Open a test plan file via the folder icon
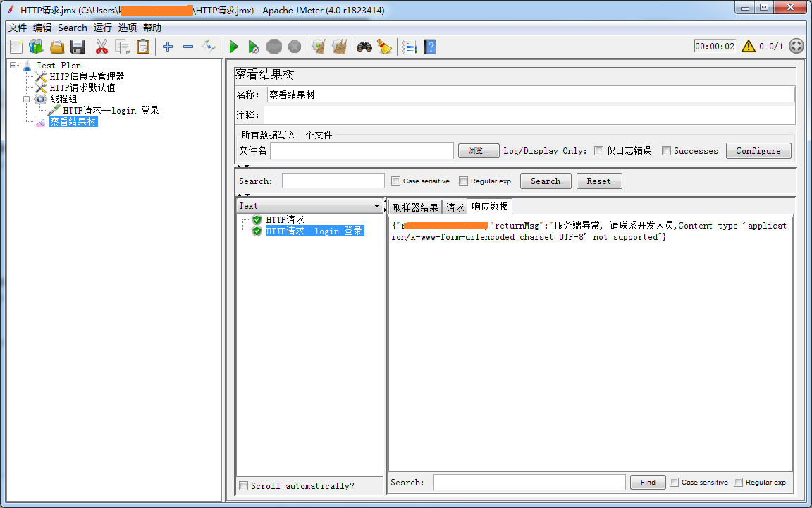The image size is (812, 508). (x=57, y=47)
